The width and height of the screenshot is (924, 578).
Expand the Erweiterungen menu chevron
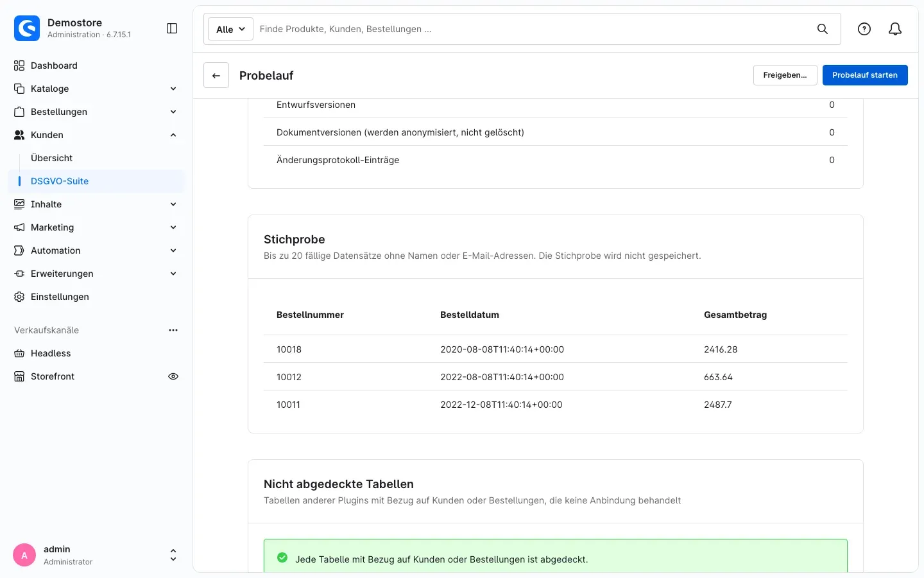coord(173,274)
